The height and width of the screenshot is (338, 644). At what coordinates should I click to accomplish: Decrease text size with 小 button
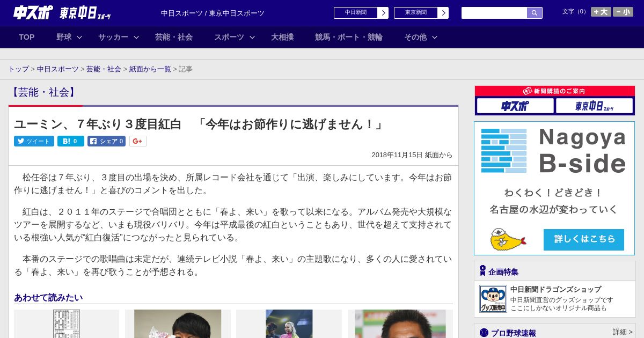(623, 12)
